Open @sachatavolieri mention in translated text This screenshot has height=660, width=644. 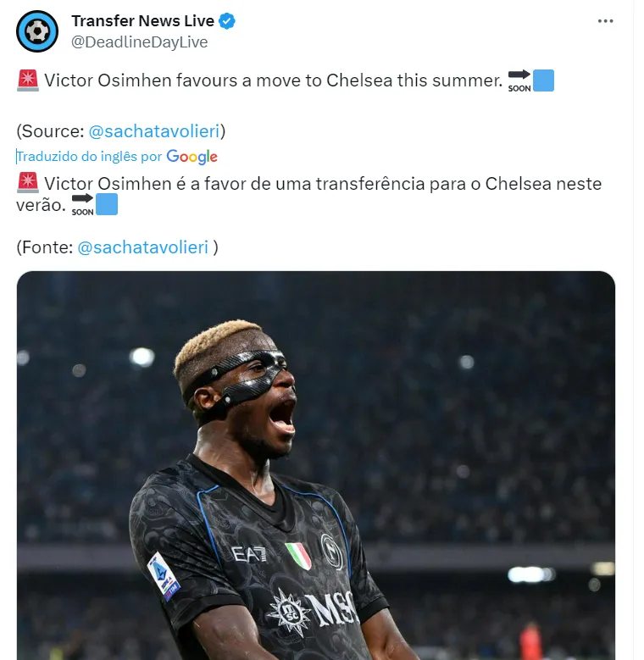(x=142, y=247)
